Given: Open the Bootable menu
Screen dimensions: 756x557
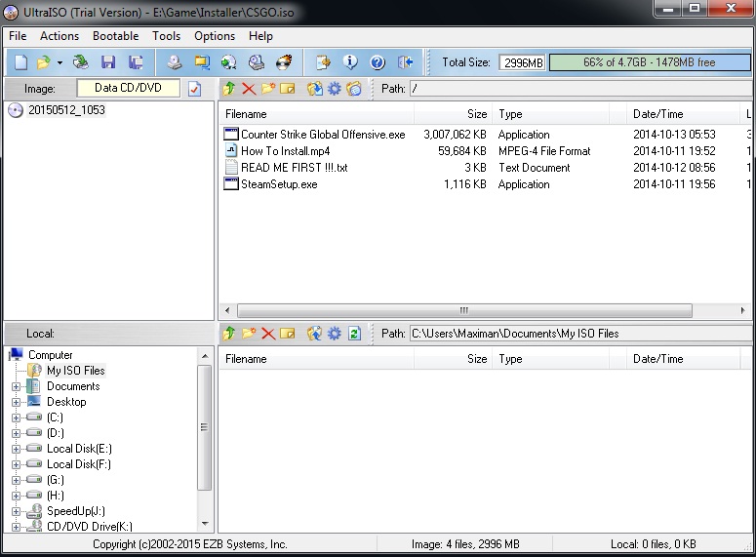Looking at the screenshot, I should pyautogui.click(x=116, y=36).
